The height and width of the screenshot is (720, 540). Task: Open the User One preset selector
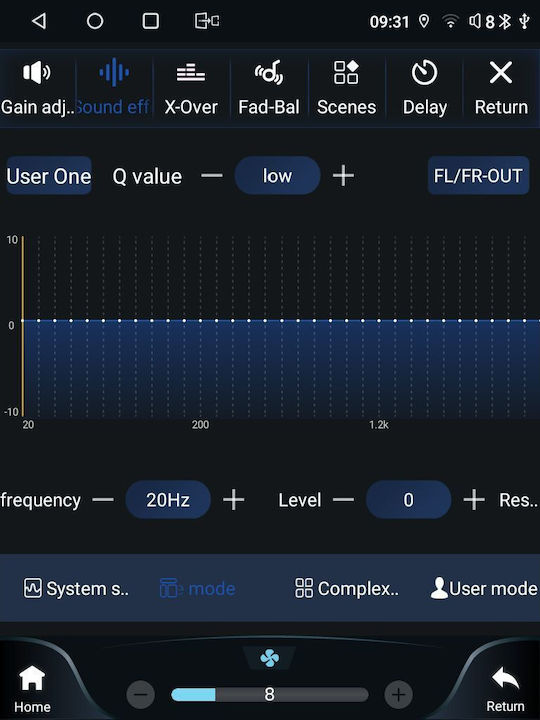[49, 175]
